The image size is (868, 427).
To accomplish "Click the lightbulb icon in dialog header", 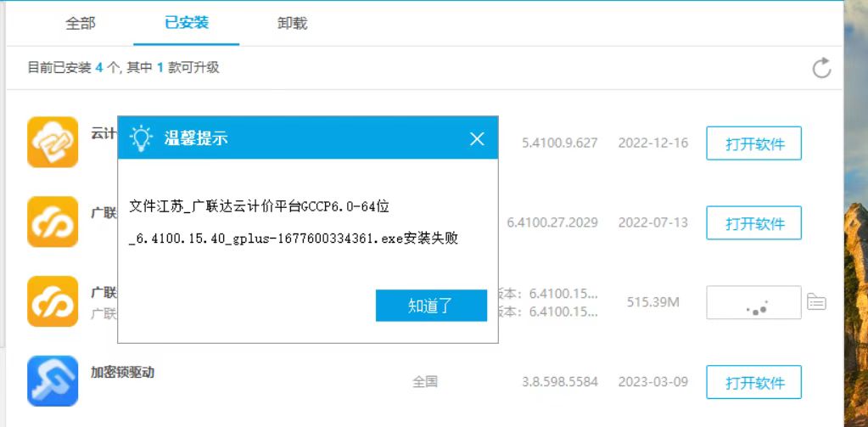I will 141,138.
